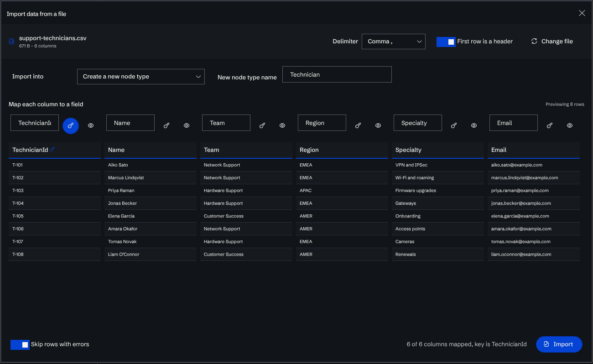Image resolution: width=593 pixels, height=364 pixels.
Task: Click the T-108 cell
Action: click(x=55, y=255)
